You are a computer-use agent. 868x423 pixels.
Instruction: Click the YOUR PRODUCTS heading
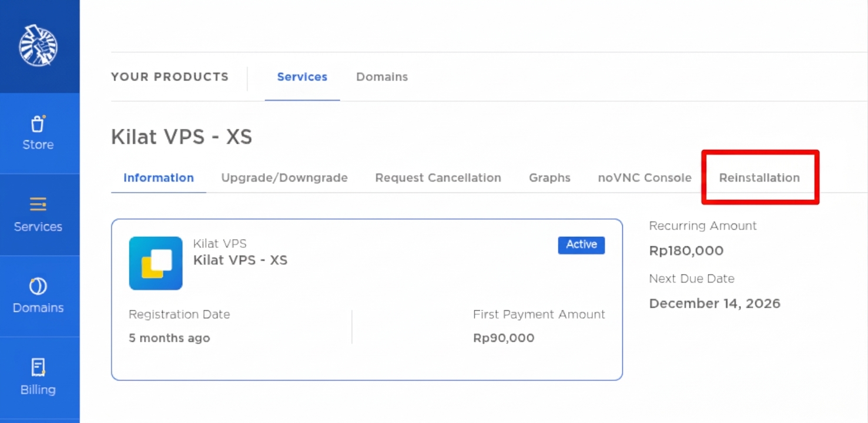tap(170, 77)
